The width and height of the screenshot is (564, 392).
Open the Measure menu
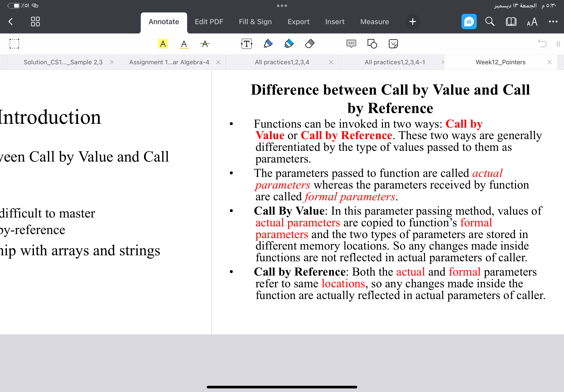tap(374, 22)
